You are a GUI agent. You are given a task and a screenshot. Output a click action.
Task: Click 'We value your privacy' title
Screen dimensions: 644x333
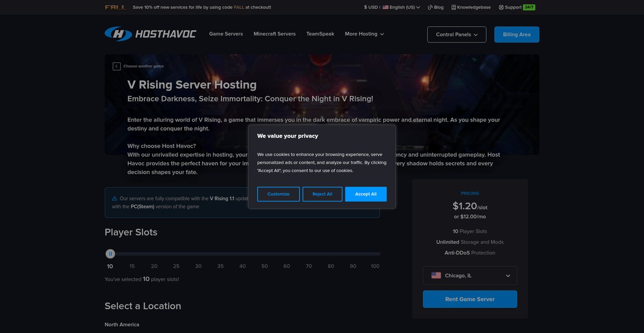point(288,136)
